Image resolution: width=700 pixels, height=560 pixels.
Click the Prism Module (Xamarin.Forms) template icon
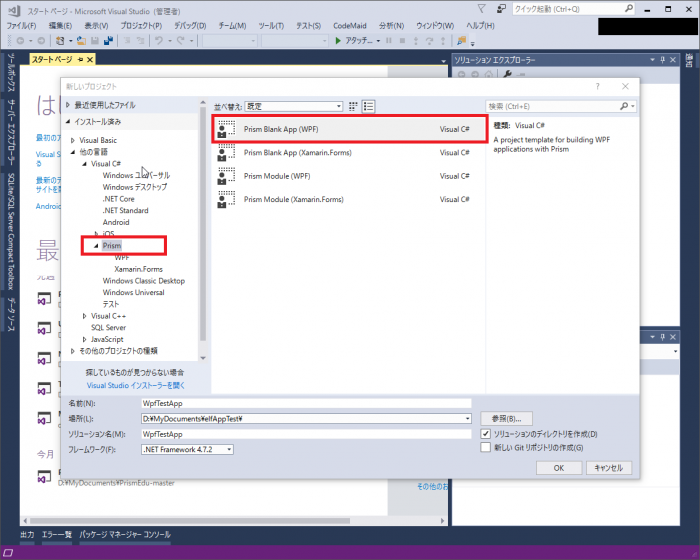click(x=227, y=199)
